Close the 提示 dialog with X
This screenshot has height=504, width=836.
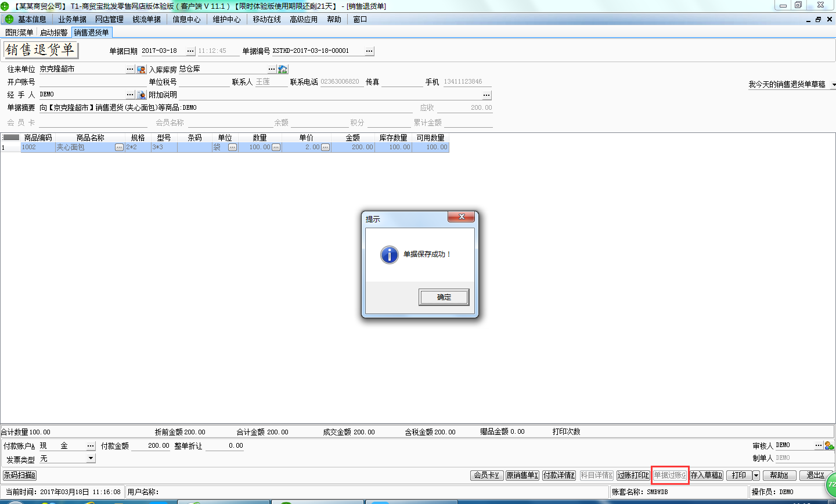462,217
